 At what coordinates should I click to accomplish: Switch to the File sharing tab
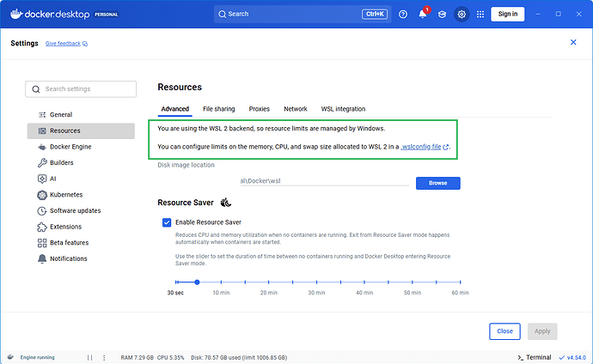pos(218,109)
